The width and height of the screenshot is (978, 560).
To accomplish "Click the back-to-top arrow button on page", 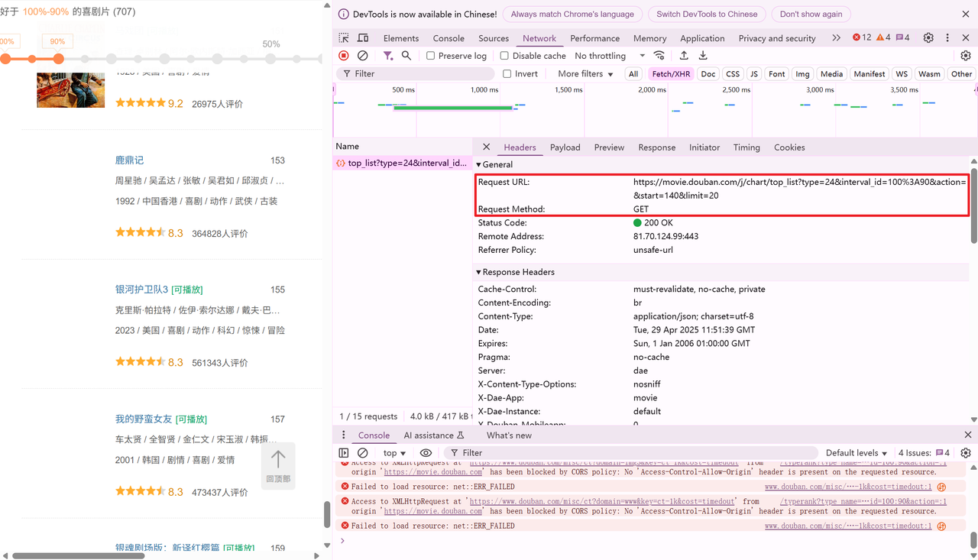I will click(x=278, y=466).
